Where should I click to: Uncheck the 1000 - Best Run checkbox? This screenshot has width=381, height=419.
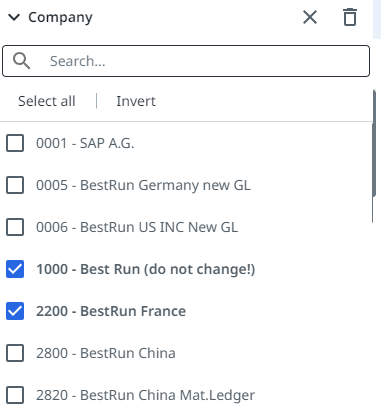[x=15, y=269]
